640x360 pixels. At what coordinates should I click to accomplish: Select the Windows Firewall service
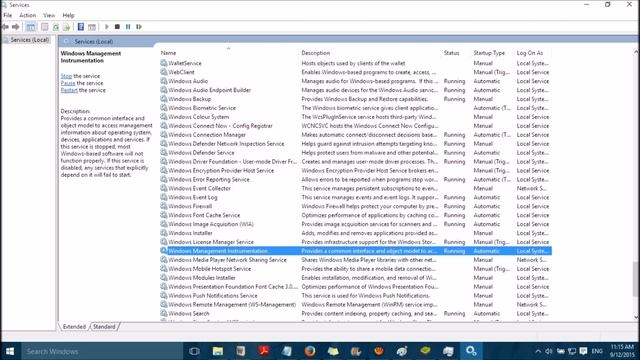click(x=355, y=207)
